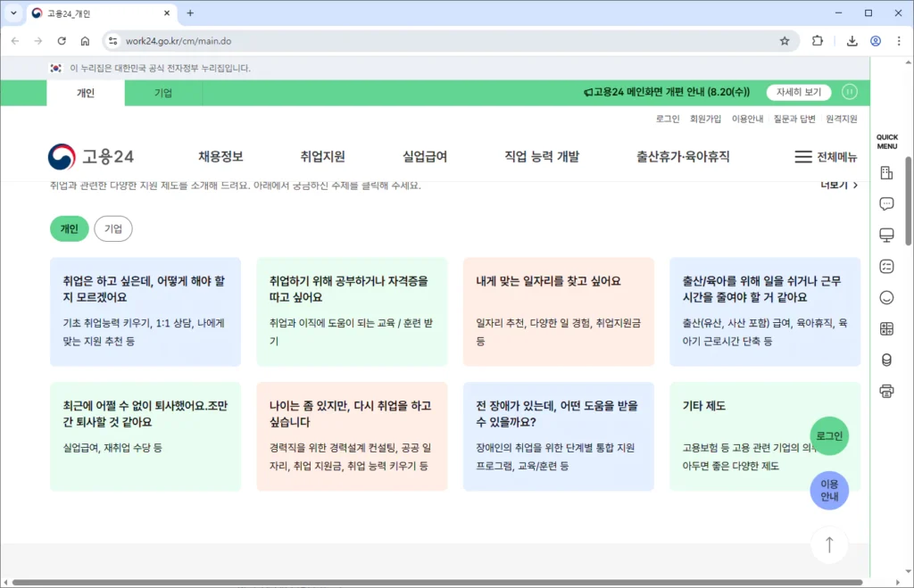
Task: Switch to the 기업 tab at top
Action: coord(163,92)
